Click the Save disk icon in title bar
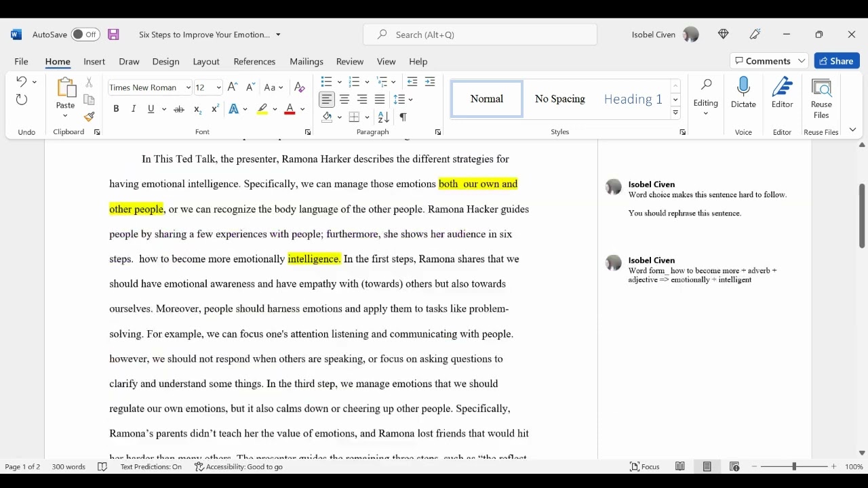Viewport: 868px width, 488px height. coord(113,35)
